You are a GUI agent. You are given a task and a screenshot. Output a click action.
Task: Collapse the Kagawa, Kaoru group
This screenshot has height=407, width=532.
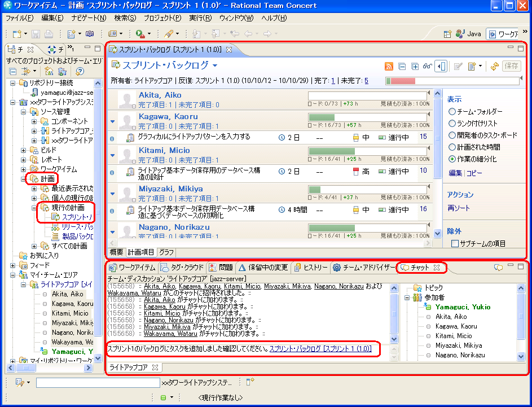[x=112, y=121]
